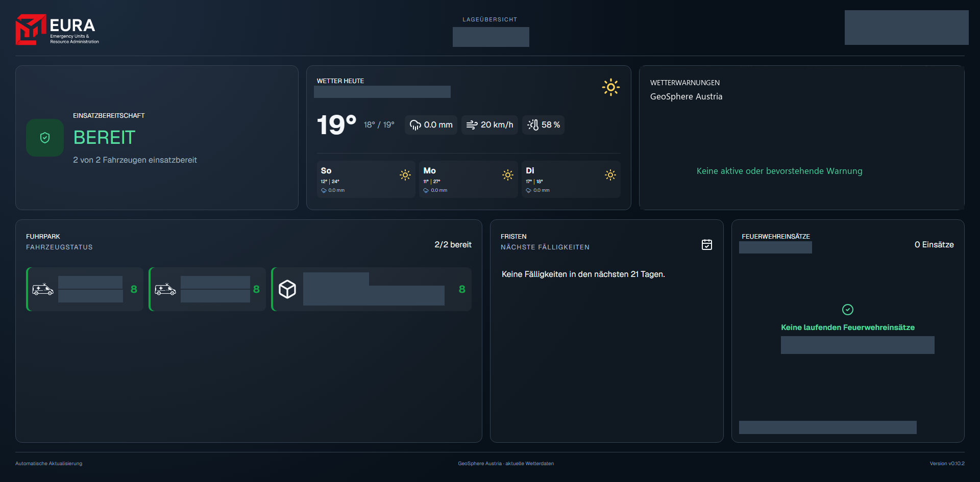This screenshot has height=482, width=980.
Task: Click the 0 Einsätze counter
Action: (x=934, y=245)
